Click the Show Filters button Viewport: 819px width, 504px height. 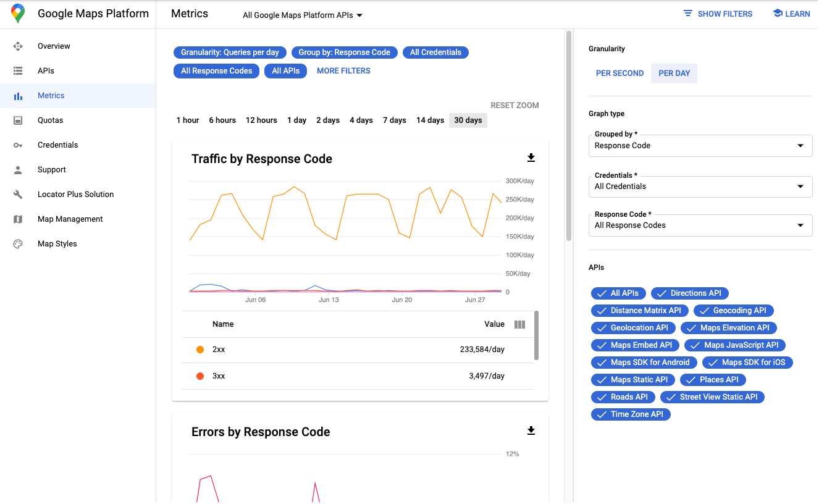[718, 14]
